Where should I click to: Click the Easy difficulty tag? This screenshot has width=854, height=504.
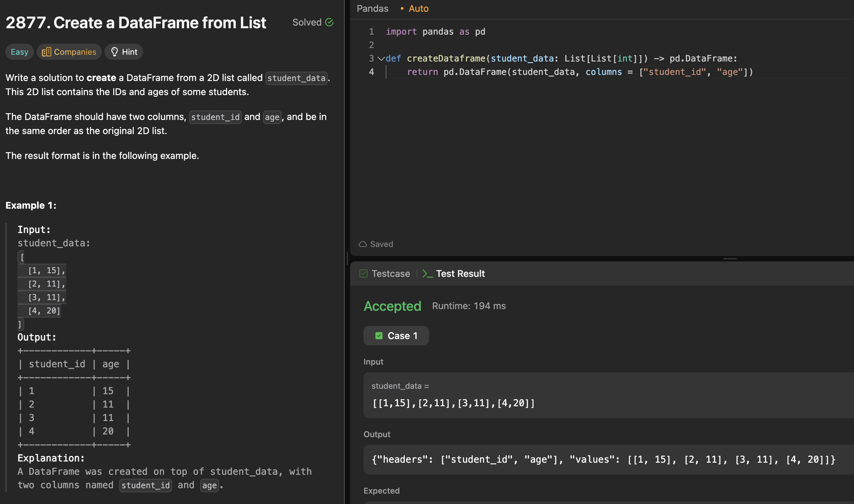[19, 52]
